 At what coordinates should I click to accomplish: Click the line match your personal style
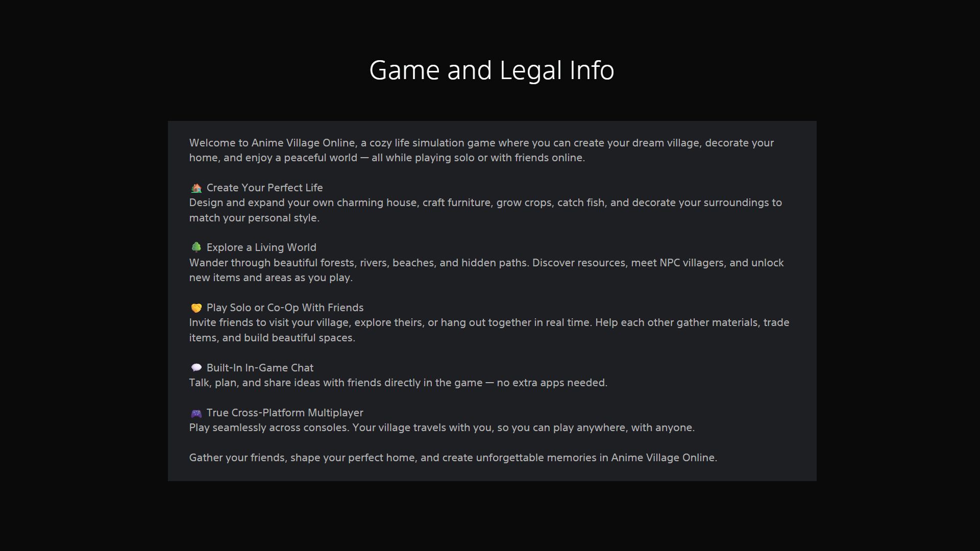point(254,218)
